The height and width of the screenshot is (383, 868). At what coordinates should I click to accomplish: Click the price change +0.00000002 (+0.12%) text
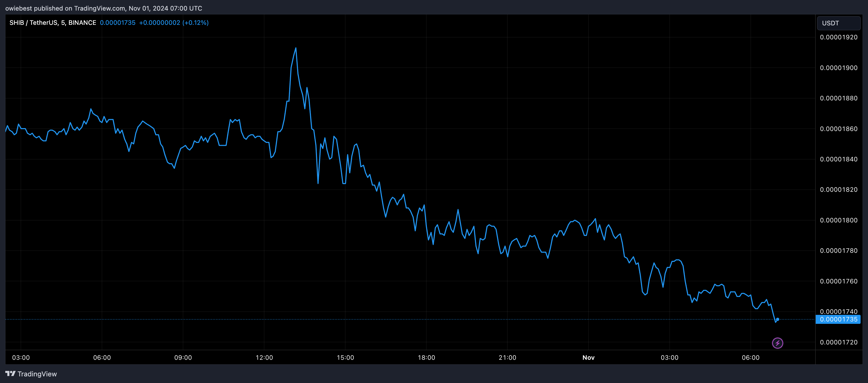174,22
